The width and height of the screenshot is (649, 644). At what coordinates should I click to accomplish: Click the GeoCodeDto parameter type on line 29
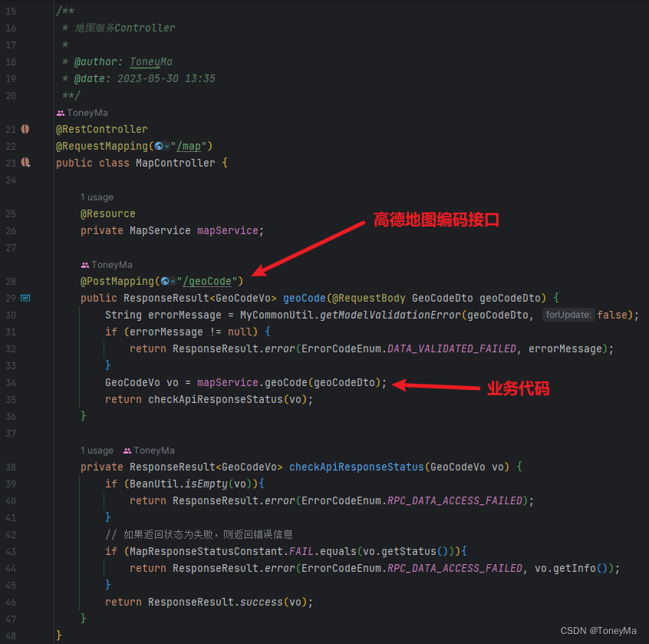click(x=443, y=298)
